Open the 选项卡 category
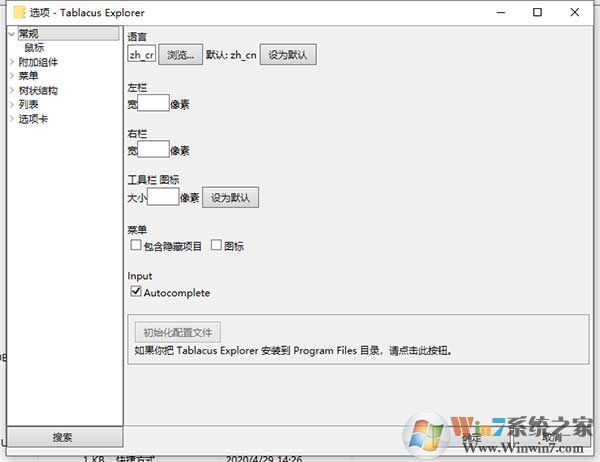This screenshot has width=600, height=462. tap(33, 119)
